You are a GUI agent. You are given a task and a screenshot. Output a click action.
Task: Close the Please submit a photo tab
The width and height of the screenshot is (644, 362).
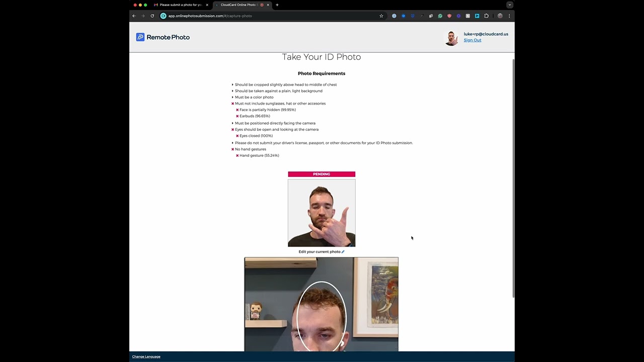tap(207, 5)
